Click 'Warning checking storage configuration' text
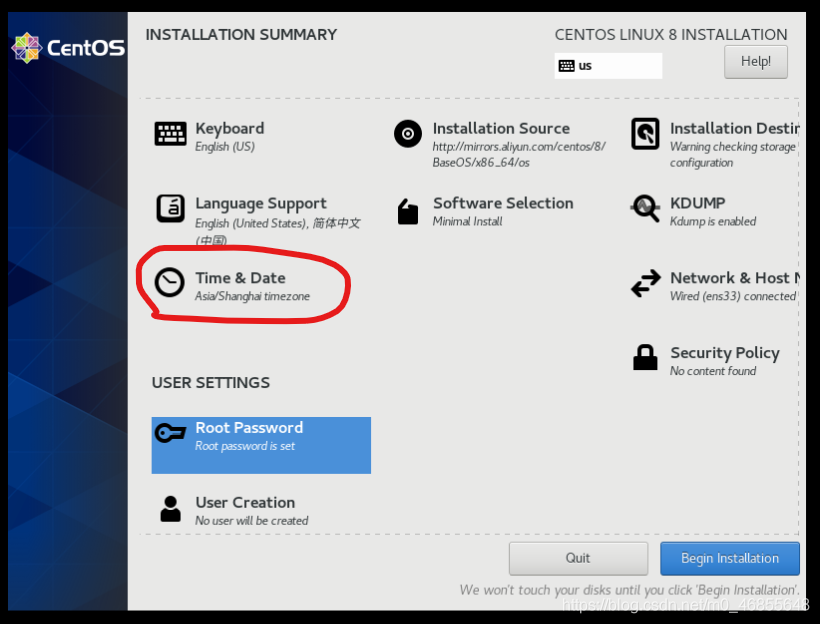 tap(733, 154)
